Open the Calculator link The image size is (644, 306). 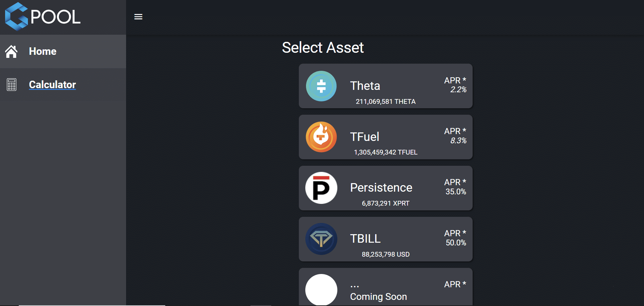pyautogui.click(x=52, y=85)
